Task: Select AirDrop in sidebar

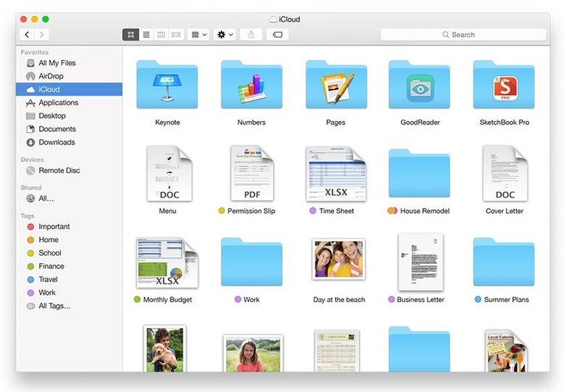Action: [70, 76]
